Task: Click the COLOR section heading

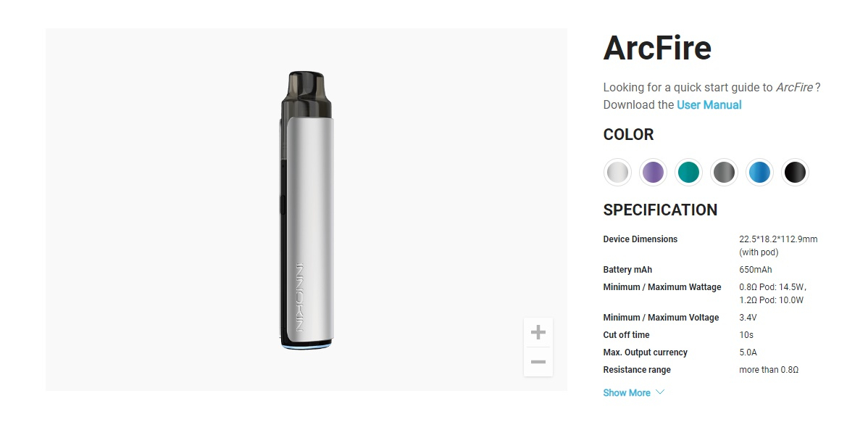Action: point(628,135)
